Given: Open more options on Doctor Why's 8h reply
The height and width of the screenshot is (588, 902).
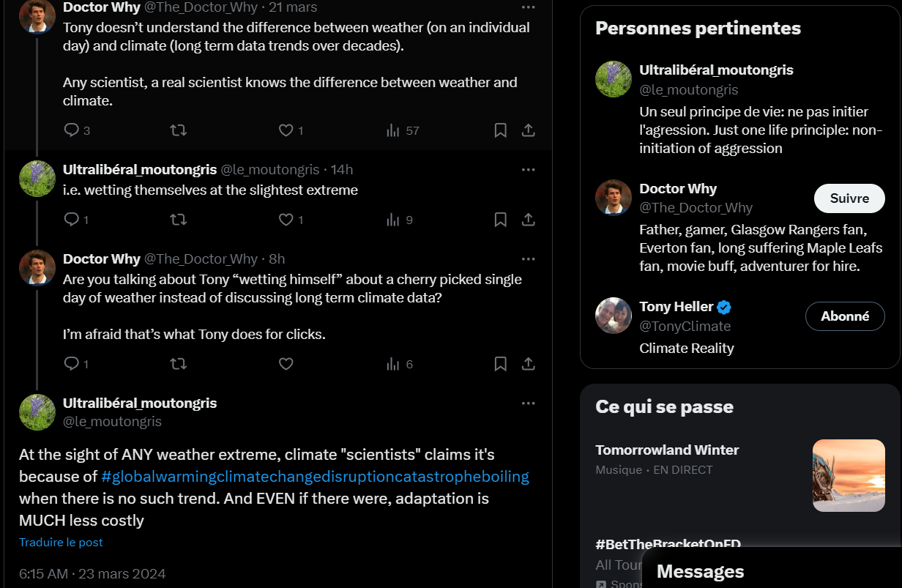Looking at the screenshot, I should click(528, 259).
